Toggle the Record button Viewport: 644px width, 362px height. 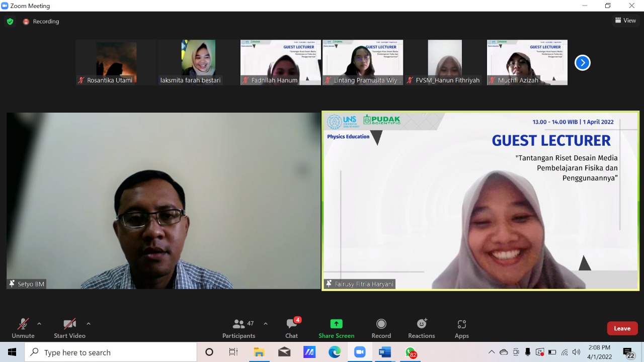(381, 328)
